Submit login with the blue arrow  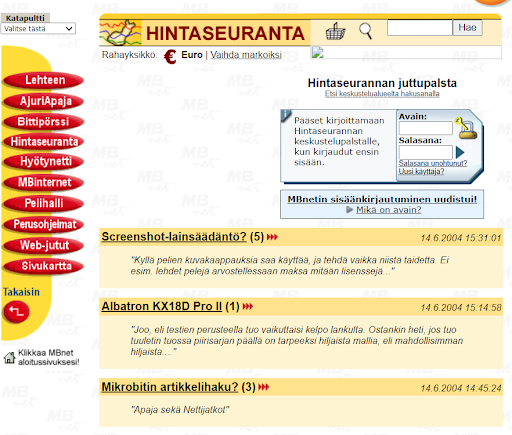pos(460,152)
